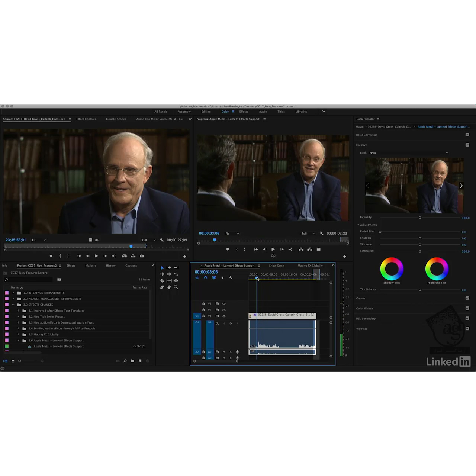
Task: Toggle Linked Selection in timeline
Action: click(x=214, y=278)
